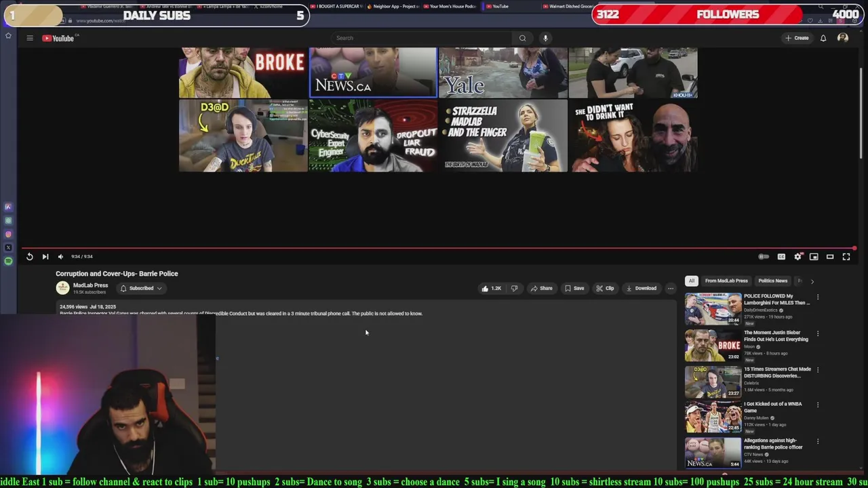
Task: Open the X (Twitter) icon in browser sidebar
Action: click(x=8, y=247)
